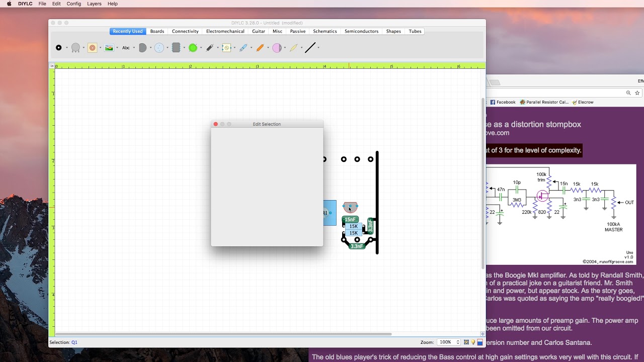644x362 pixels.
Task: Open the DIYLC application menu
Action: (x=25, y=4)
